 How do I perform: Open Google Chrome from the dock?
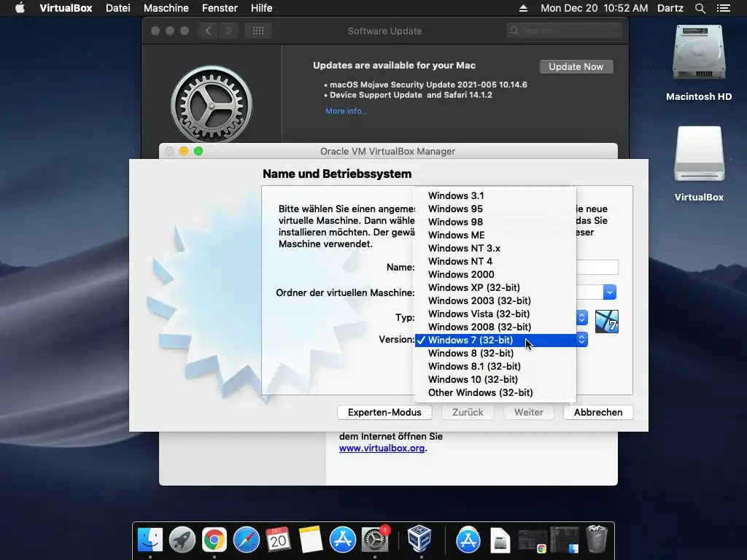coord(214,540)
